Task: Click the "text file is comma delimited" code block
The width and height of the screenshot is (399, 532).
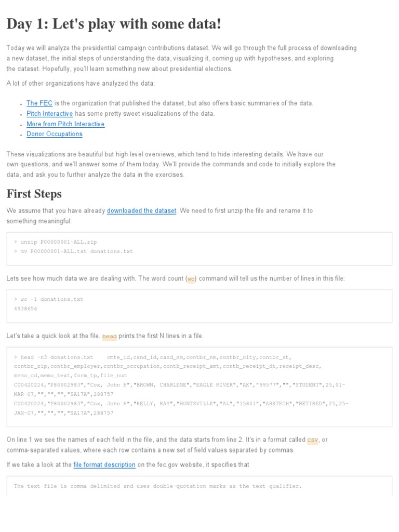Action: (x=157, y=486)
